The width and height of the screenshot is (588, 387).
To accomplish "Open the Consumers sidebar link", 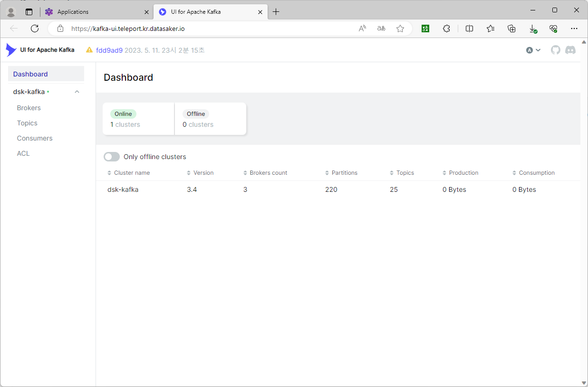I will pos(35,138).
